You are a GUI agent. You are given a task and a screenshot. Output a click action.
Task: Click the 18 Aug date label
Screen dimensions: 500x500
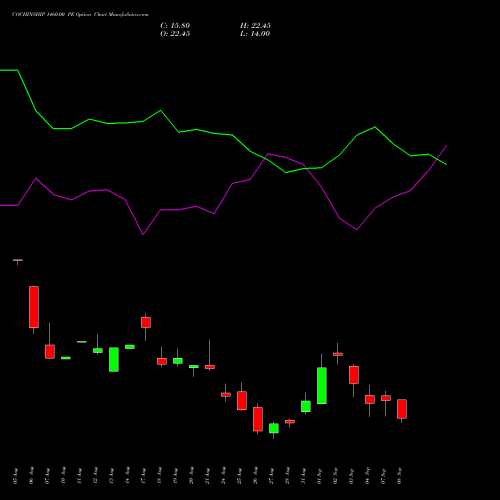[x=159, y=476]
